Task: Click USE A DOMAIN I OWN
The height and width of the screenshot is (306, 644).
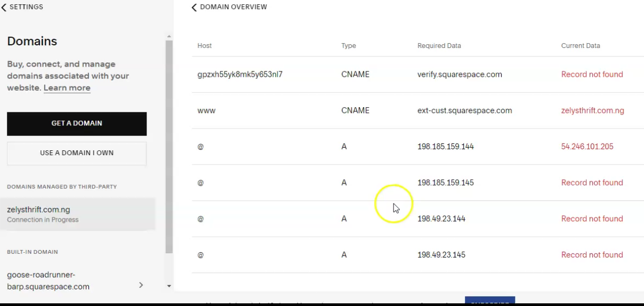Action: click(77, 153)
